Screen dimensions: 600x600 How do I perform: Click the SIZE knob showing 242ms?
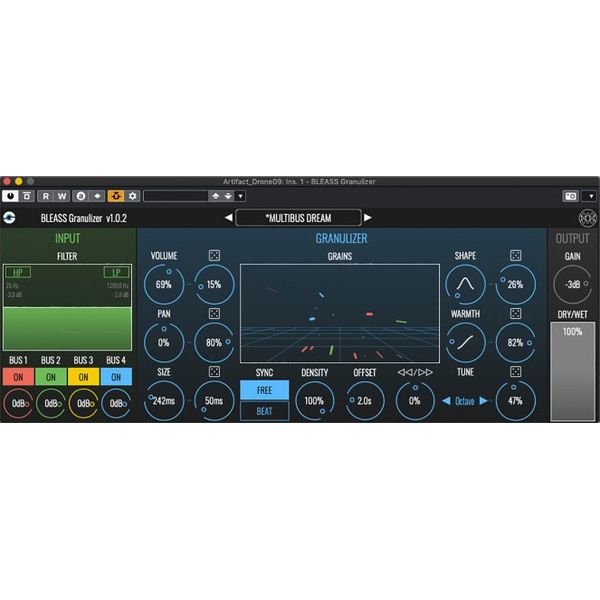(x=164, y=401)
